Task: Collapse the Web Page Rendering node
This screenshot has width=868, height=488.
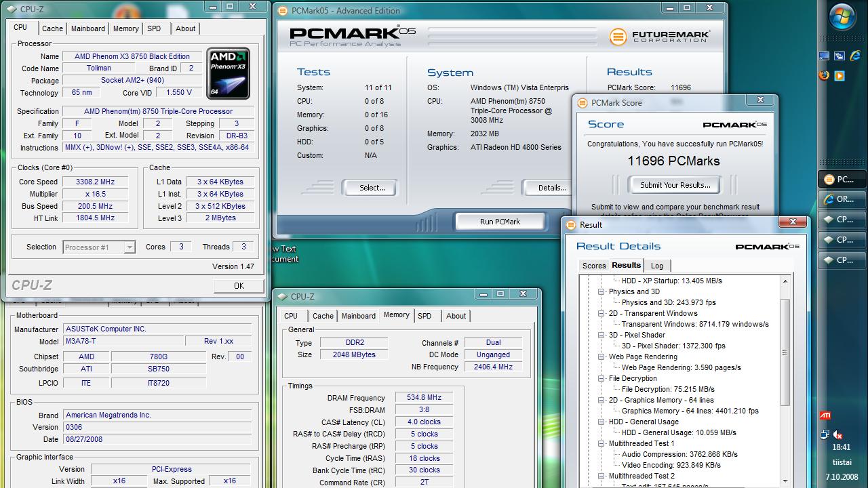Action: [x=601, y=357]
